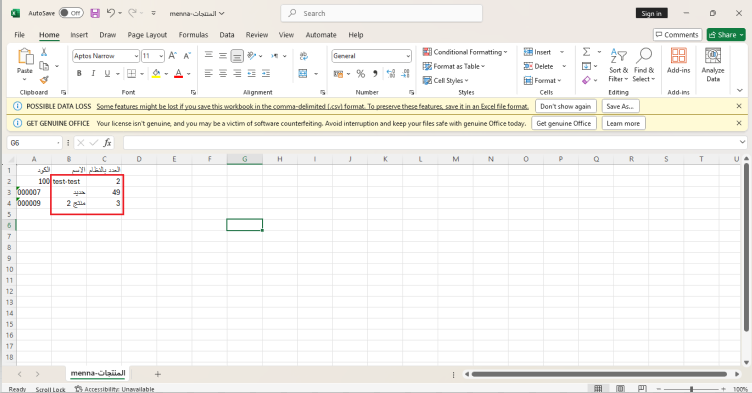
Task: Toggle Bottom Align alignment
Action: pos(237,56)
